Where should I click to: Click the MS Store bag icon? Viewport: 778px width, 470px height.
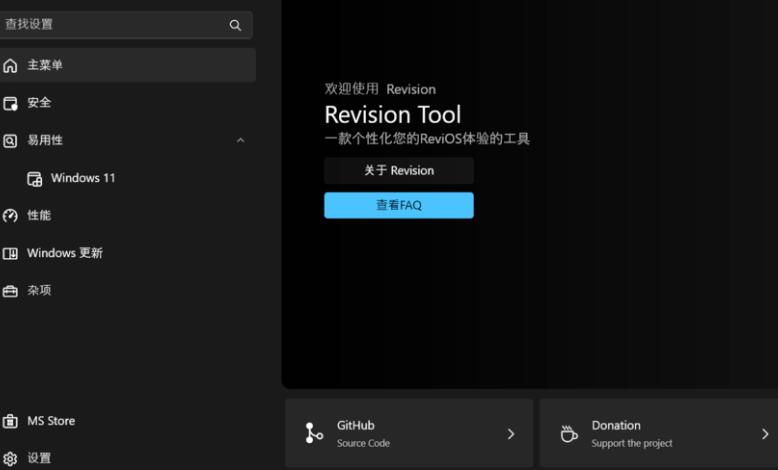point(10,421)
